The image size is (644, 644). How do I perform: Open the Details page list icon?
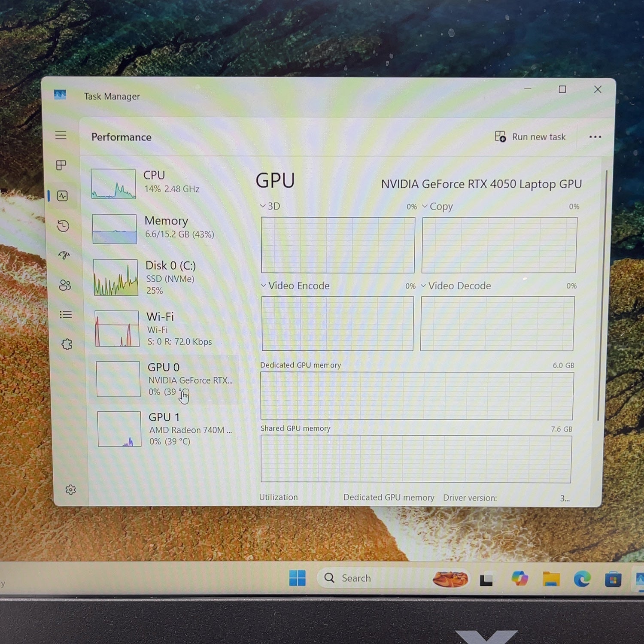point(66,315)
